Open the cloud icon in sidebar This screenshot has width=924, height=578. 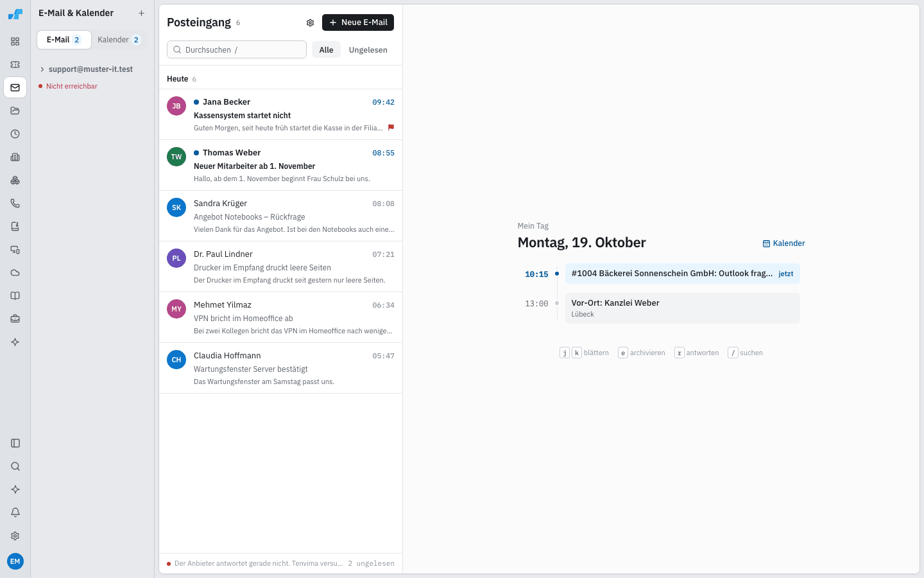pyautogui.click(x=15, y=273)
